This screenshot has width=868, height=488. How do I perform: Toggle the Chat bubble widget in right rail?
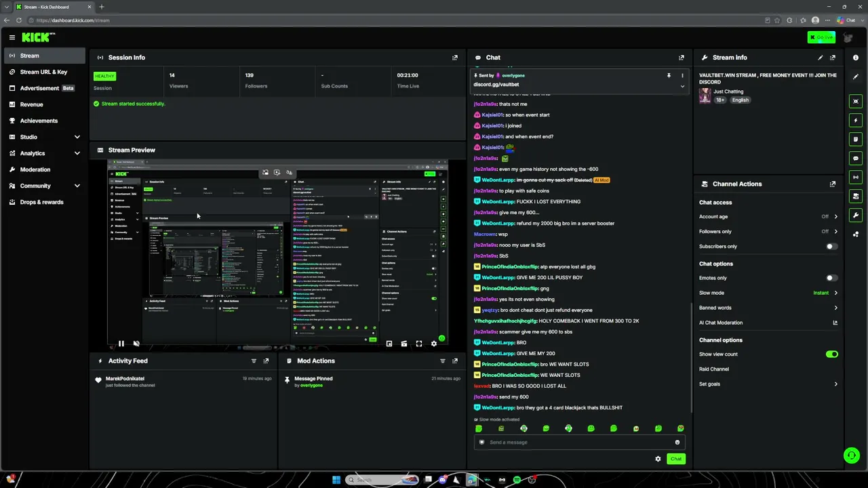[x=856, y=159]
